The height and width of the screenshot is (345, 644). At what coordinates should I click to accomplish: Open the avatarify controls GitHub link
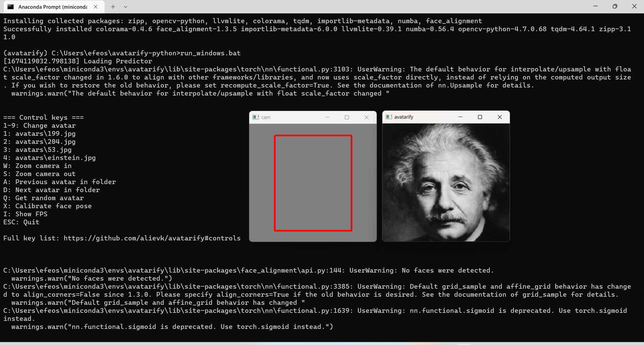pyautogui.click(x=152, y=238)
